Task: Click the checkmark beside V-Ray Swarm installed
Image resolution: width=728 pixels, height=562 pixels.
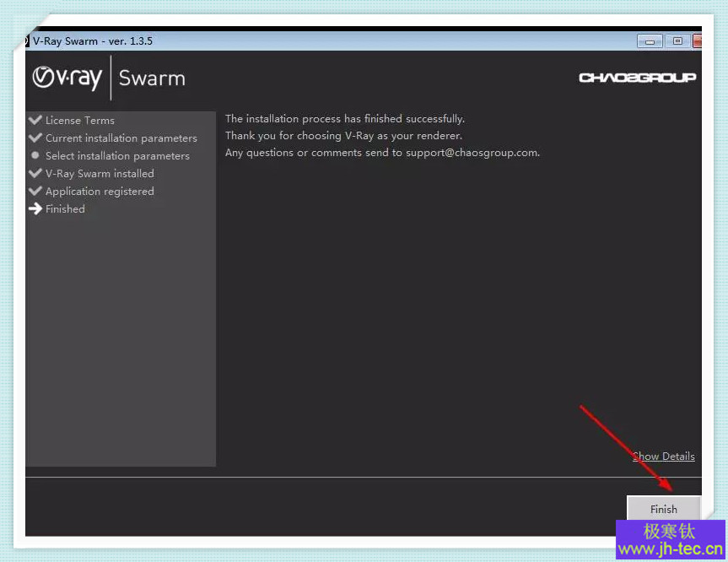Action: coord(35,173)
